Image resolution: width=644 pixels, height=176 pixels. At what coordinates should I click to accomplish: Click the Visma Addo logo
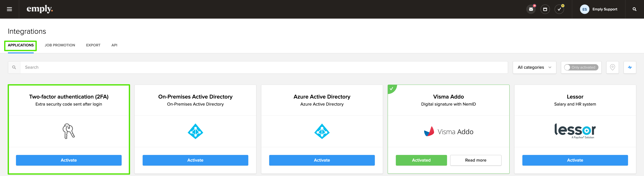tap(448, 131)
